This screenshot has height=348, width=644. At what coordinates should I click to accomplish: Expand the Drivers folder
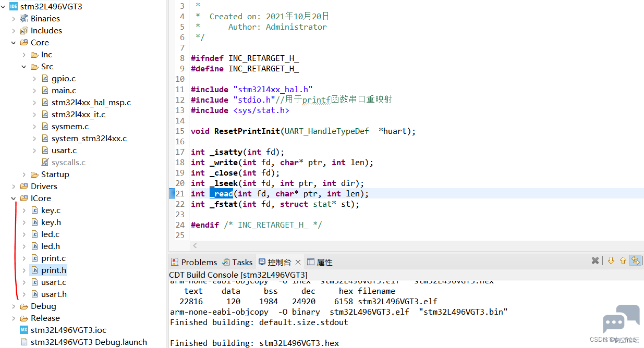coord(14,187)
